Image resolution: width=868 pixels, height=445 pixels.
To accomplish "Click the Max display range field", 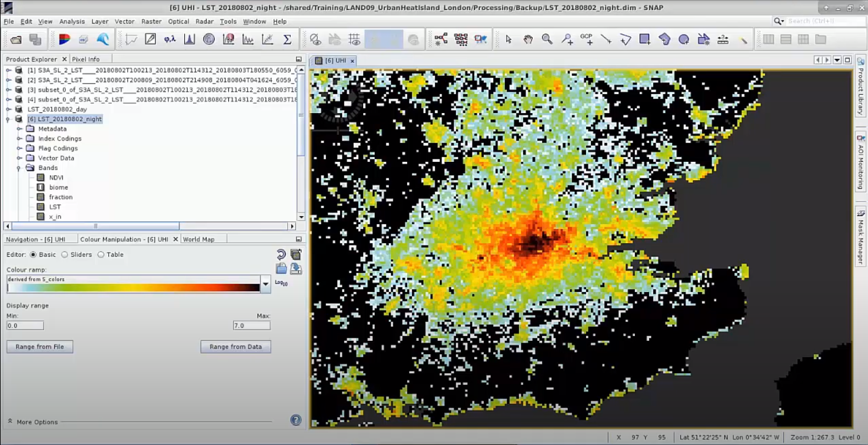I will [x=252, y=326].
